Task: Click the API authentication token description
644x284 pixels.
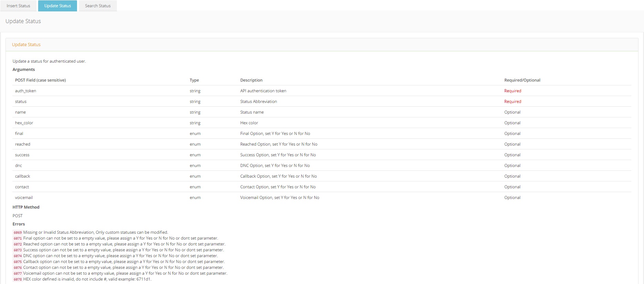Action: [263, 91]
